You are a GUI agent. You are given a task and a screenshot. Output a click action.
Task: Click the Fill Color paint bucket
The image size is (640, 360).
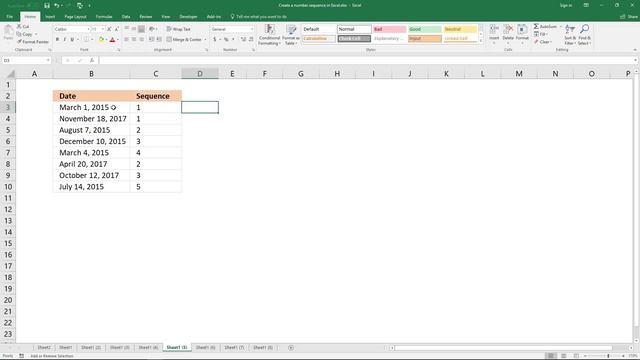coord(101,40)
